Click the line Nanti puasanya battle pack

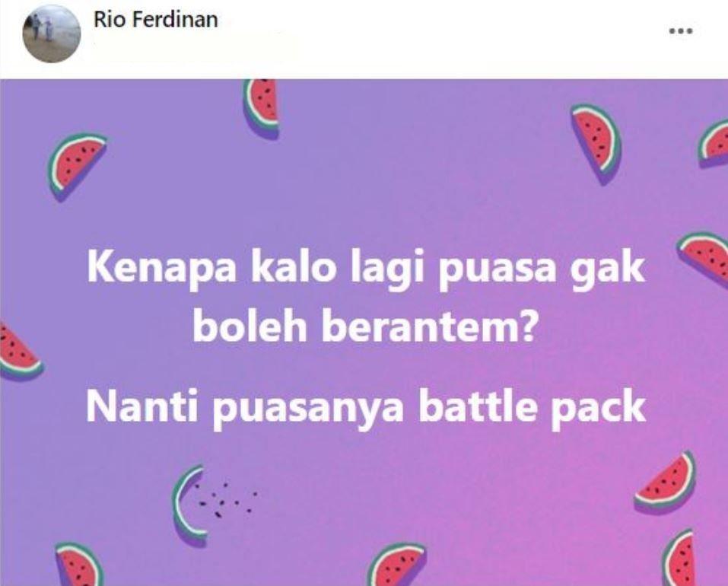[x=366, y=408]
